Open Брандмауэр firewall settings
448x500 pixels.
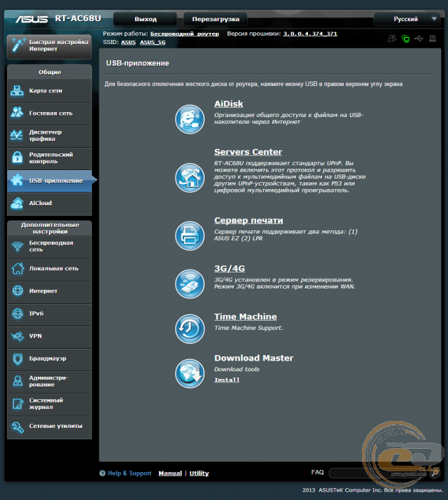tap(50, 359)
